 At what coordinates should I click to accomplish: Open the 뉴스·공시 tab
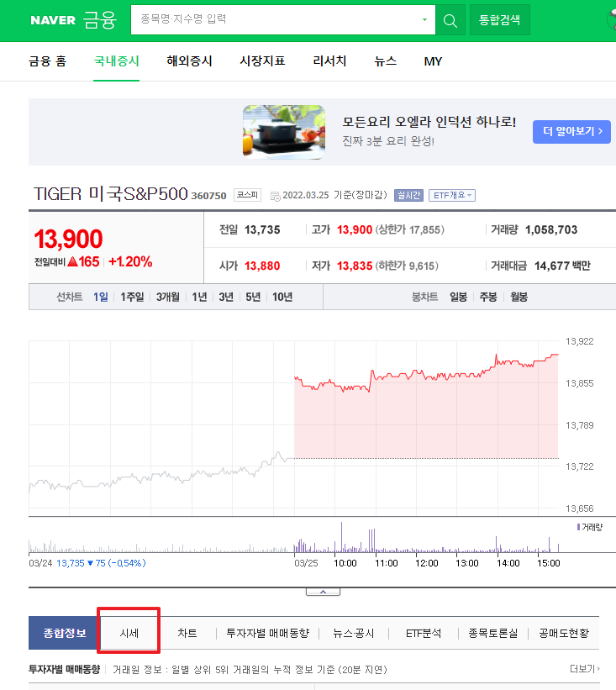[353, 633]
